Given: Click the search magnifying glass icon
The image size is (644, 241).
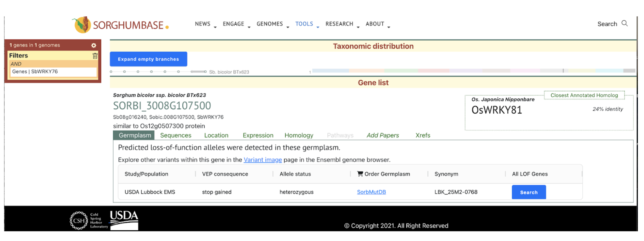Looking at the screenshot, I should point(624,24).
